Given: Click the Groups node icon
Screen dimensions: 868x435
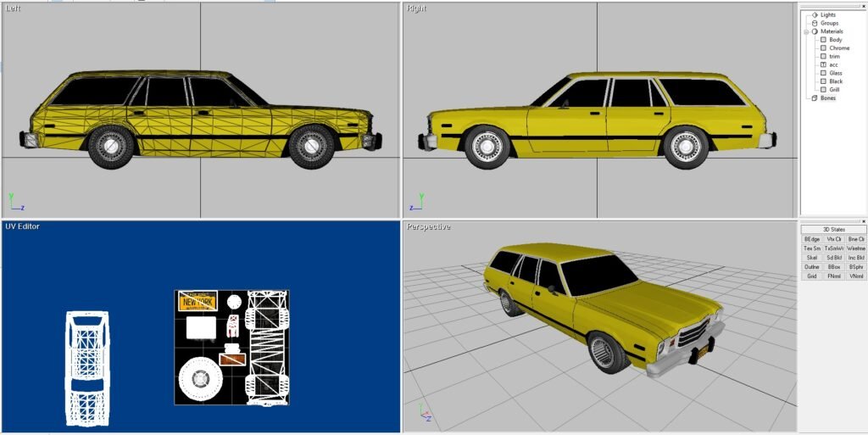Looking at the screenshot, I should pos(815,23).
